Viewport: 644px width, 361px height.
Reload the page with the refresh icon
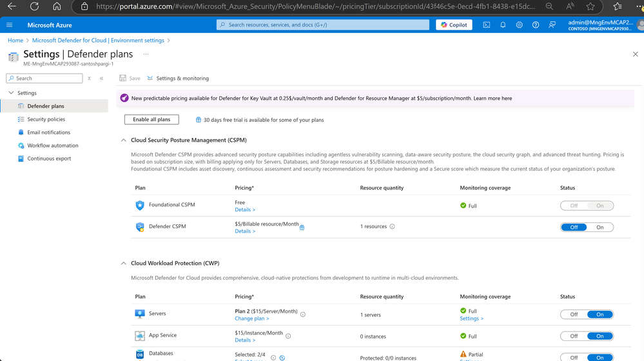pyautogui.click(x=35, y=6)
